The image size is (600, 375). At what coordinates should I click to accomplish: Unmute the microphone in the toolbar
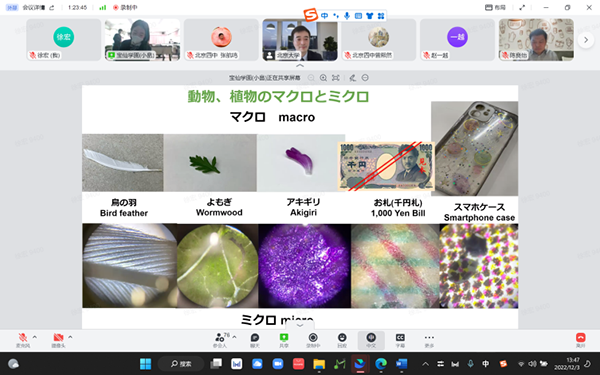point(23,338)
